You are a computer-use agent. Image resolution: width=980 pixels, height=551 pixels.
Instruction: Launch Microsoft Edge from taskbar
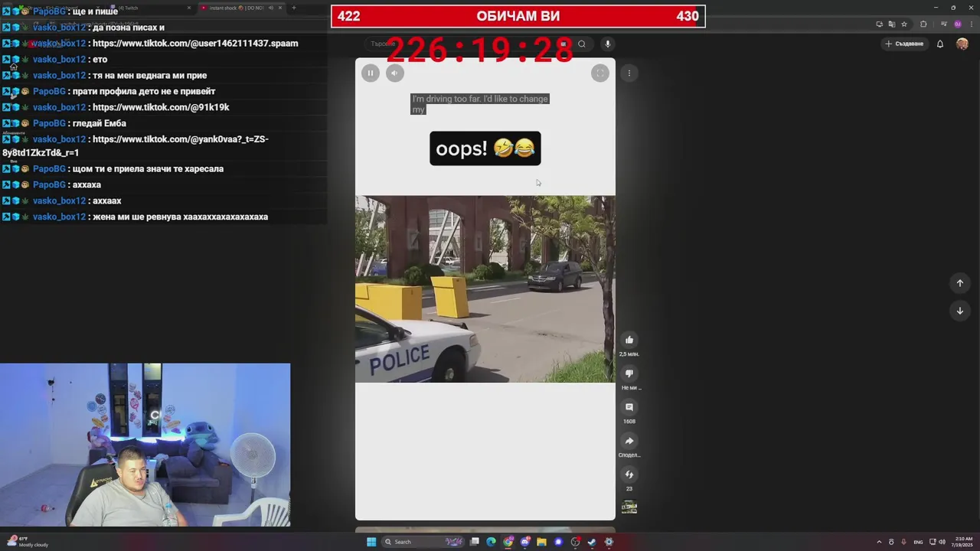click(491, 542)
